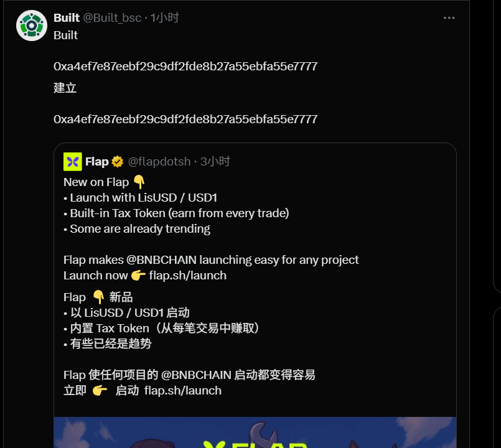The image size is (501, 448).
Task: Click the quoted tweet 3小时 timestamp
Action: (x=215, y=162)
